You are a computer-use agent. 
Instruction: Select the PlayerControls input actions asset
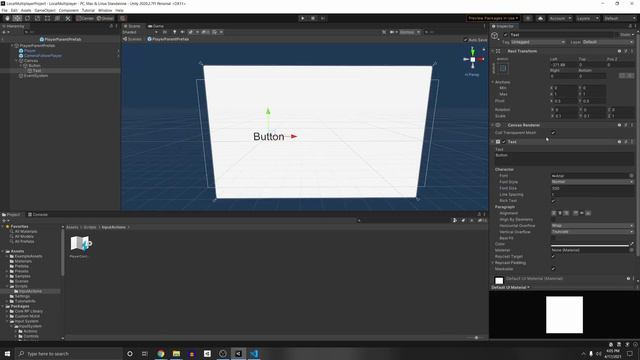[x=81, y=246]
